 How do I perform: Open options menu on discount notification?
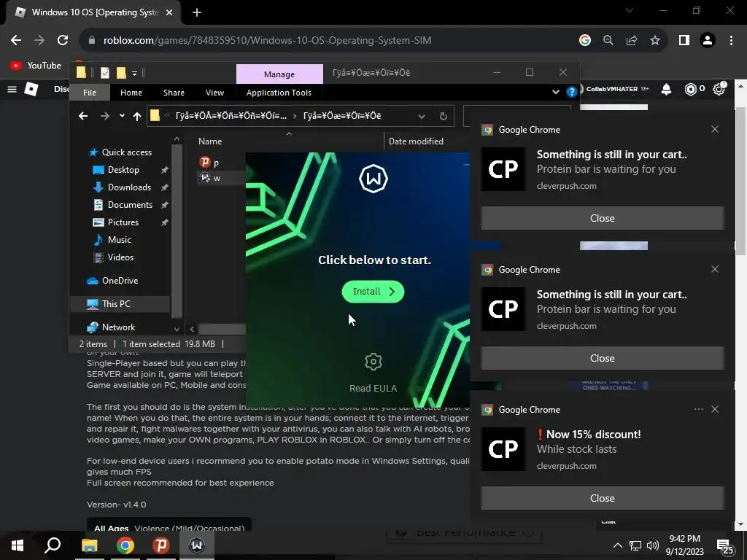point(698,409)
